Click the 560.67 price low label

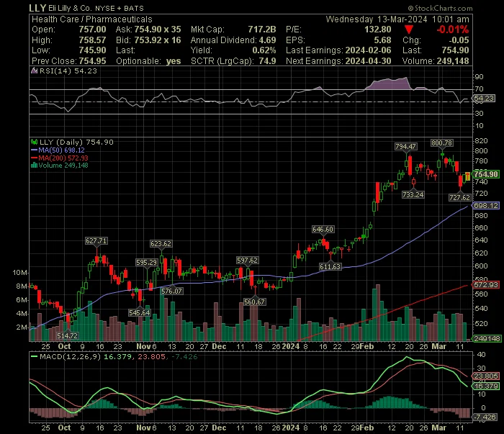tap(254, 302)
